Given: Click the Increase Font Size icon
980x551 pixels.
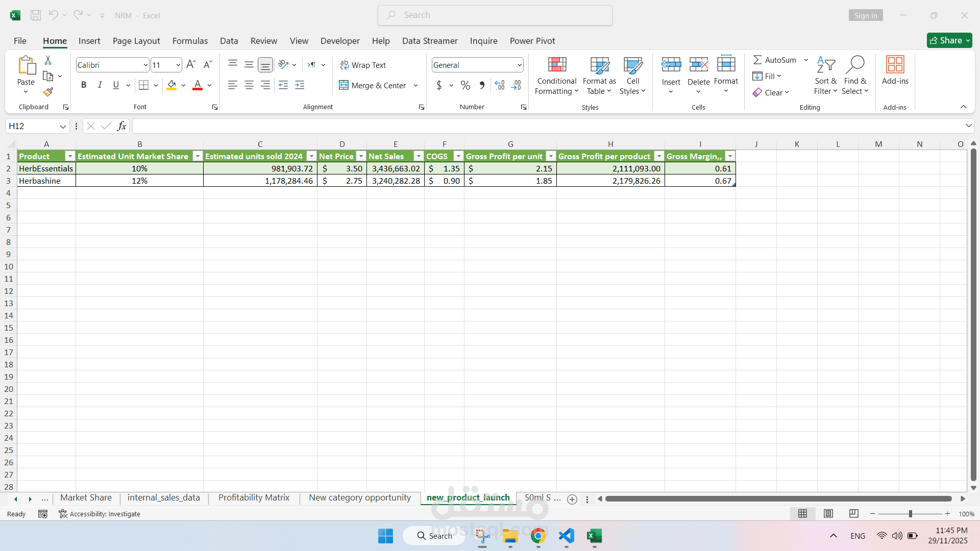Looking at the screenshot, I should [x=191, y=65].
